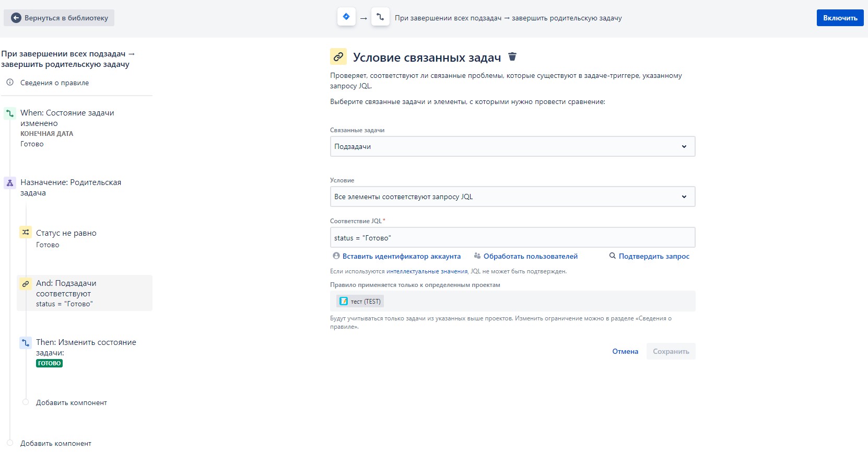The image size is (868, 473).
Task: Click the Отмена button
Action: pos(625,351)
